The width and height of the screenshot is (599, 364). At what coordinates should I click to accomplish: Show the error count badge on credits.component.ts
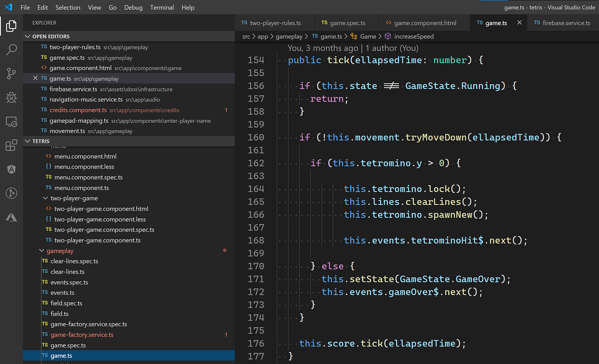click(226, 110)
